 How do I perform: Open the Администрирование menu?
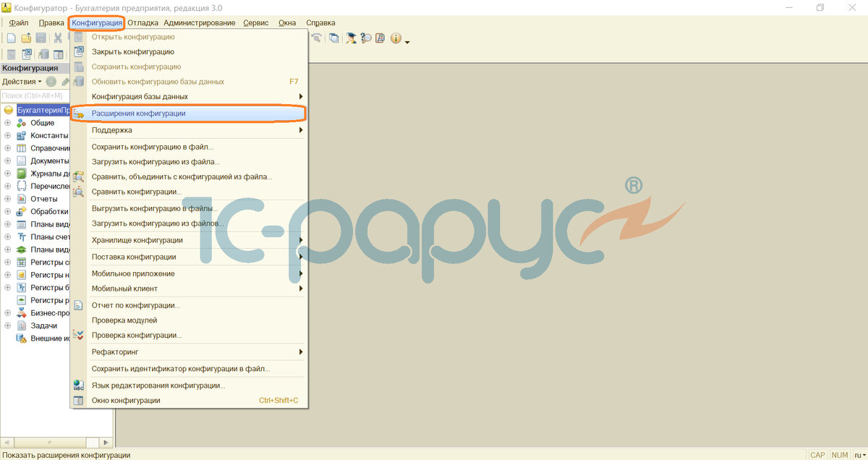(200, 22)
